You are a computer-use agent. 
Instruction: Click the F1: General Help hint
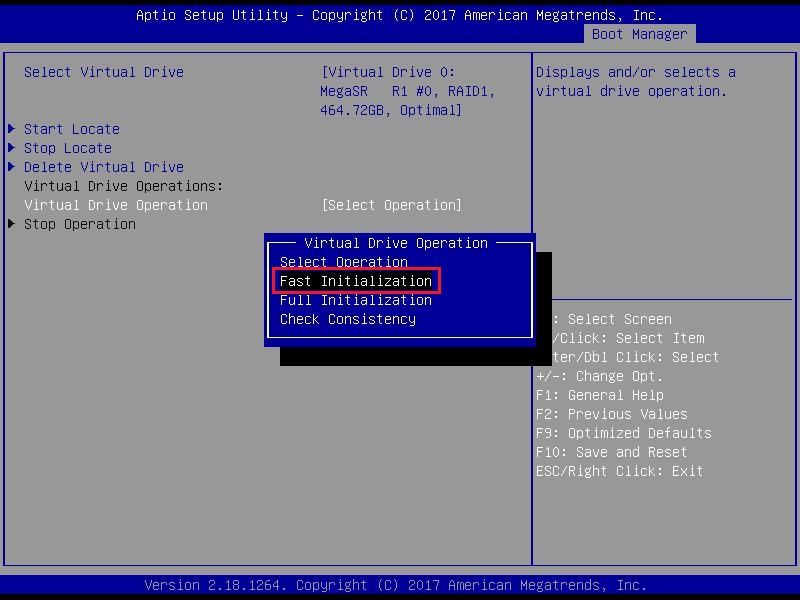click(x=599, y=395)
